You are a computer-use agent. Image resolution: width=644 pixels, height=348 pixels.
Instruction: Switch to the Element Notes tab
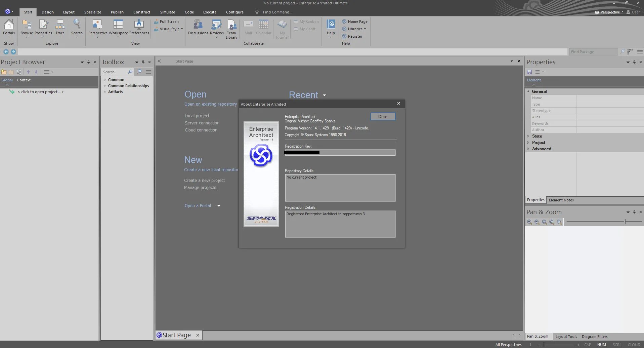561,200
